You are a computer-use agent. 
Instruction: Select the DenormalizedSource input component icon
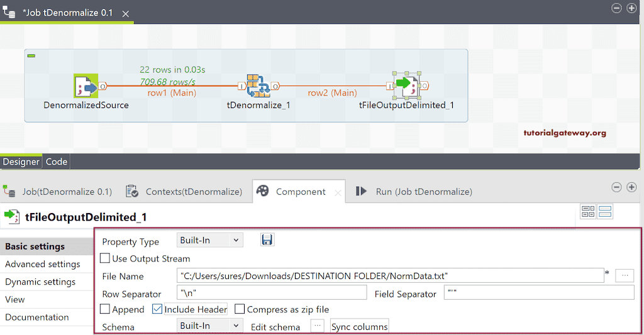(86, 86)
